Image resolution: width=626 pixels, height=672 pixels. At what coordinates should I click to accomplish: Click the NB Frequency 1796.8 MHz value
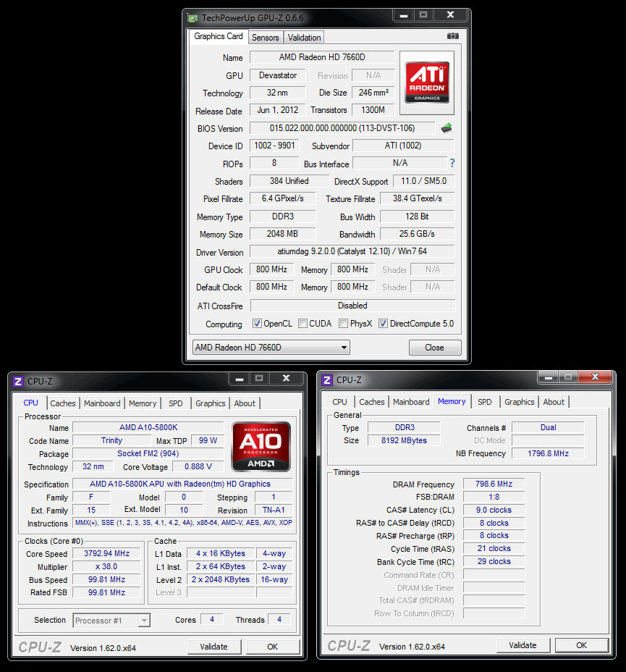click(x=548, y=453)
